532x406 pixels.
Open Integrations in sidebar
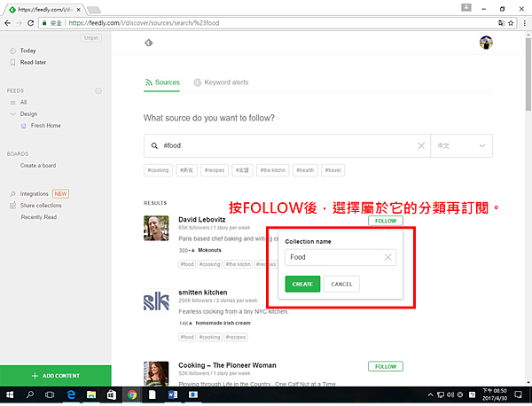click(34, 194)
